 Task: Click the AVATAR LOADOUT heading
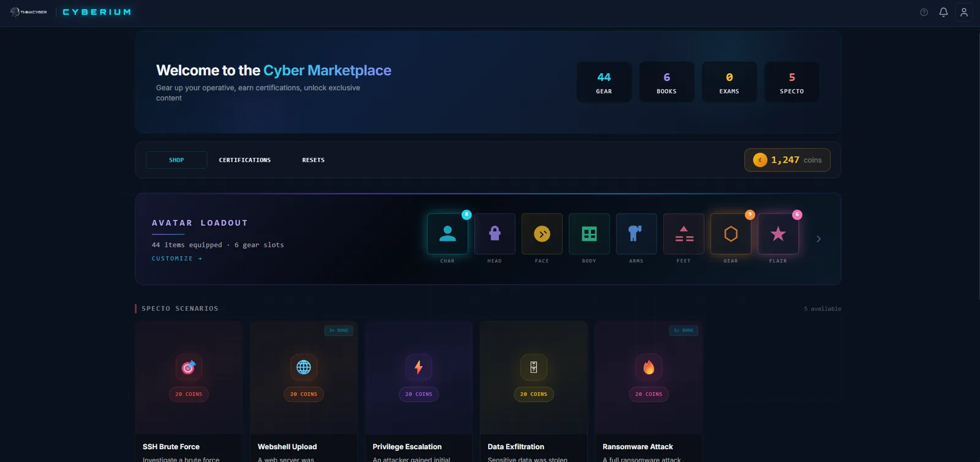pyautogui.click(x=200, y=223)
